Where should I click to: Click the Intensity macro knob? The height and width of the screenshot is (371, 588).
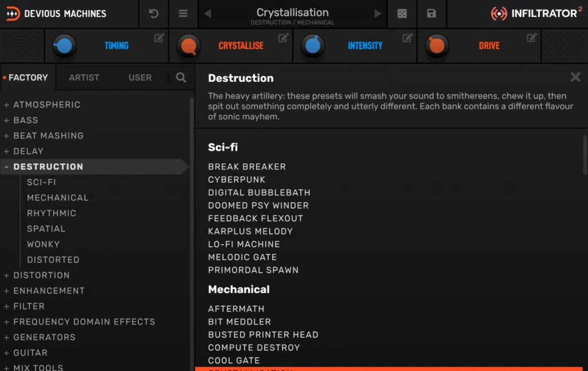(x=313, y=46)
